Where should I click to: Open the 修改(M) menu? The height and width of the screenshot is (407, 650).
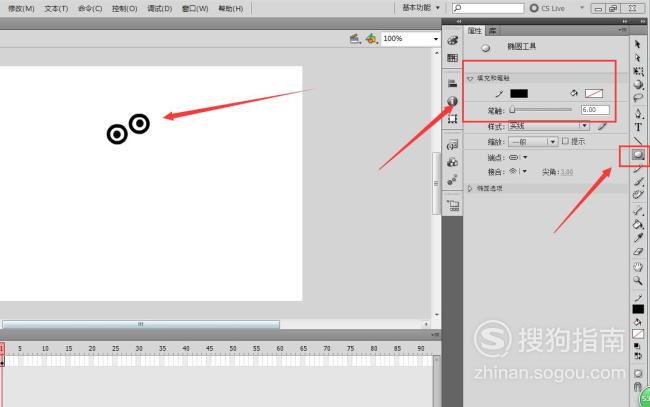click(x=21, y=8)
